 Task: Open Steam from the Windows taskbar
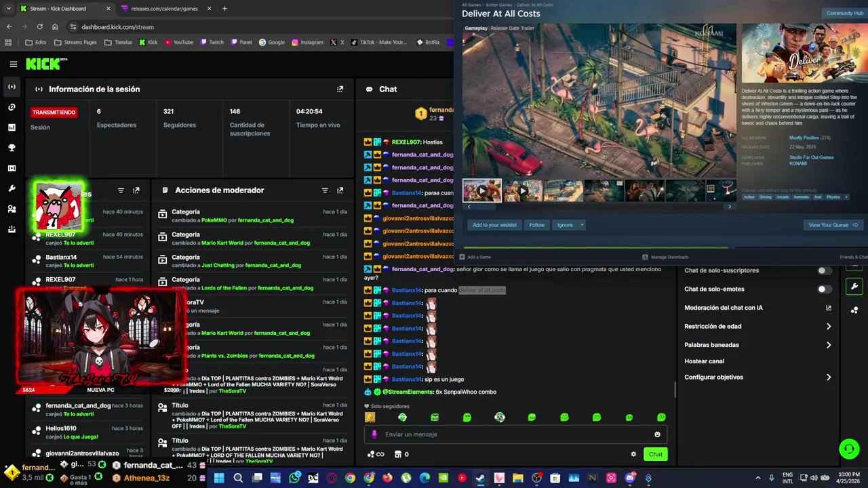(x=480, y=478)
